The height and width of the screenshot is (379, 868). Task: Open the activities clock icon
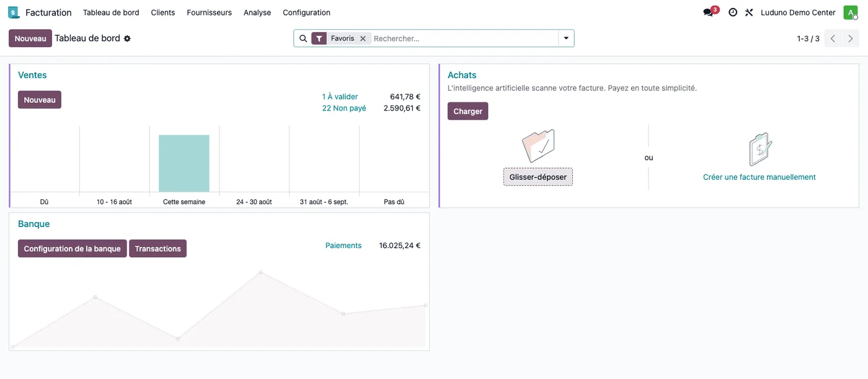pos(733,12)
